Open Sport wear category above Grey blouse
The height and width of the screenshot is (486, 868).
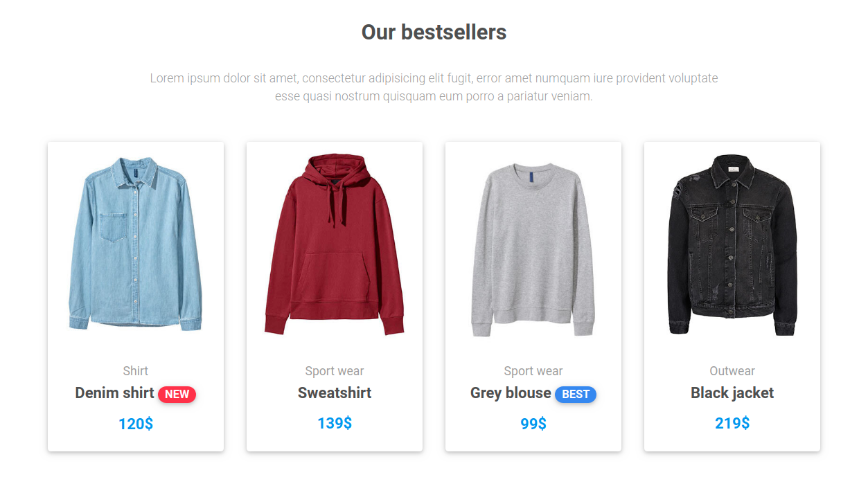click(533, 371)
